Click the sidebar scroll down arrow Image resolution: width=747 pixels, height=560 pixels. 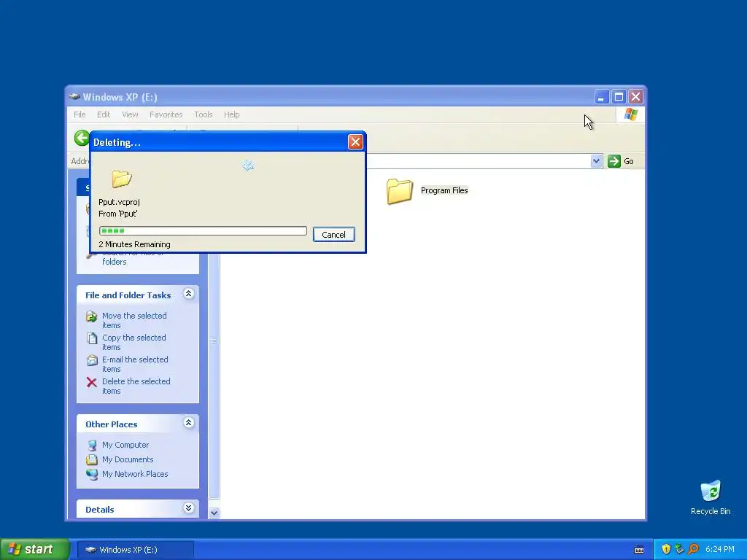click(214, 513)
